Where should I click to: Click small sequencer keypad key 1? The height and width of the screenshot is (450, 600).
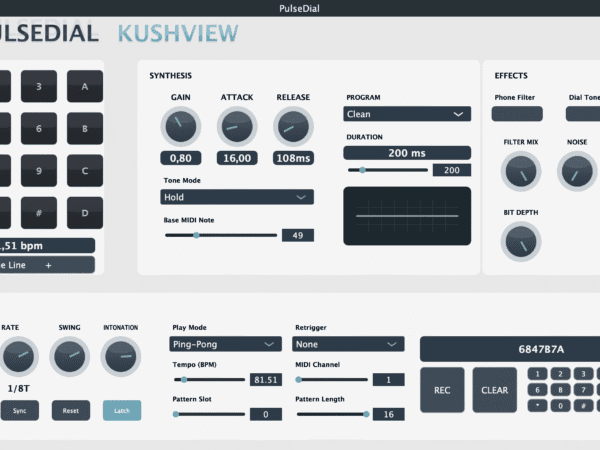click(x=537, y=373)
